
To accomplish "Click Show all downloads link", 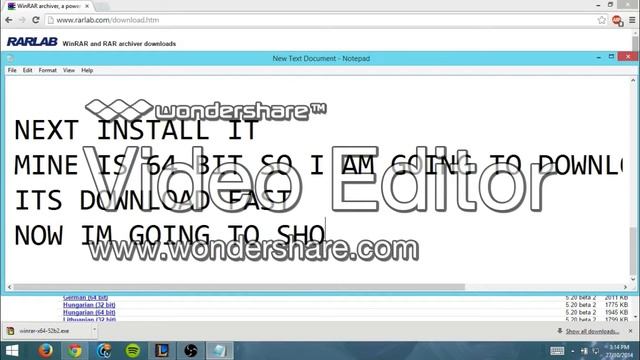I will (592, 331).
